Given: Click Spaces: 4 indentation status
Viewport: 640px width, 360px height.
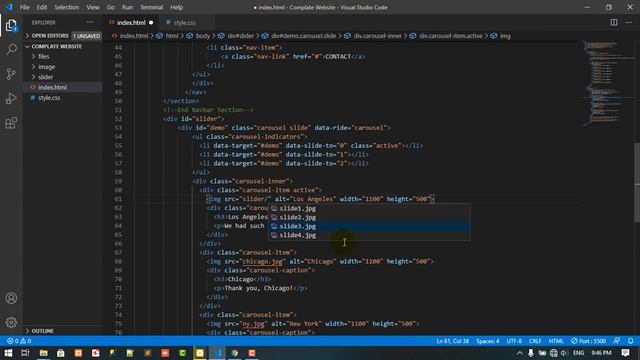Looking at the screenshot, I should click(488, 341).
